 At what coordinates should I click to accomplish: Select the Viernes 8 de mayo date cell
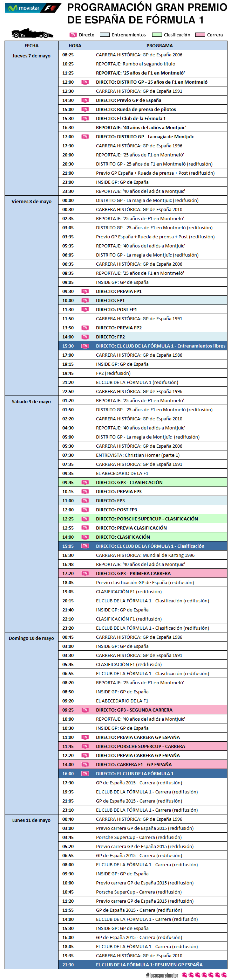click(x=32, y=296)
